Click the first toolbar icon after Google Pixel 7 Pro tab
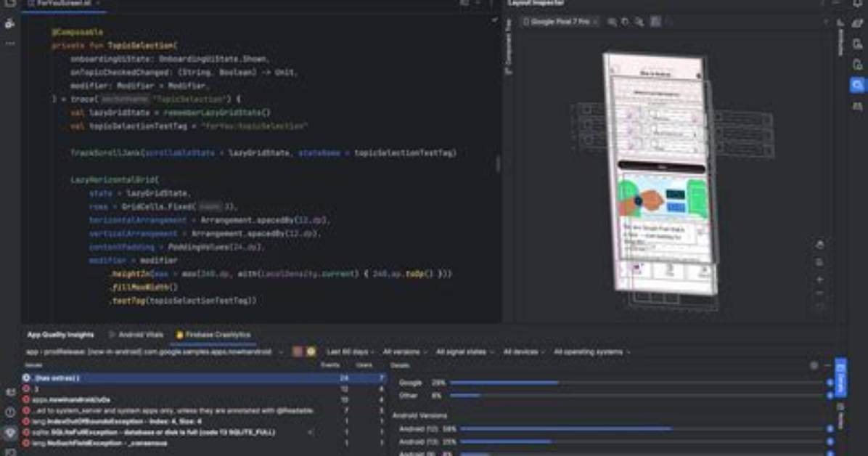The width and height of the screenshot is (868, 456). pos(612,22)
